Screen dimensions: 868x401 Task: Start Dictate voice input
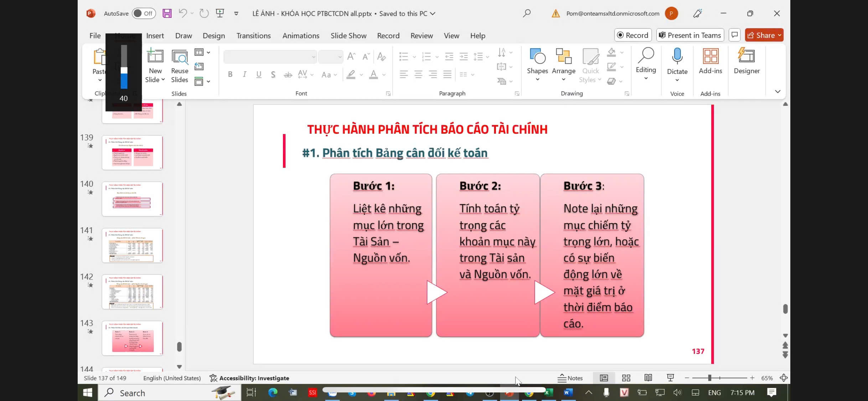click(677, 65)
